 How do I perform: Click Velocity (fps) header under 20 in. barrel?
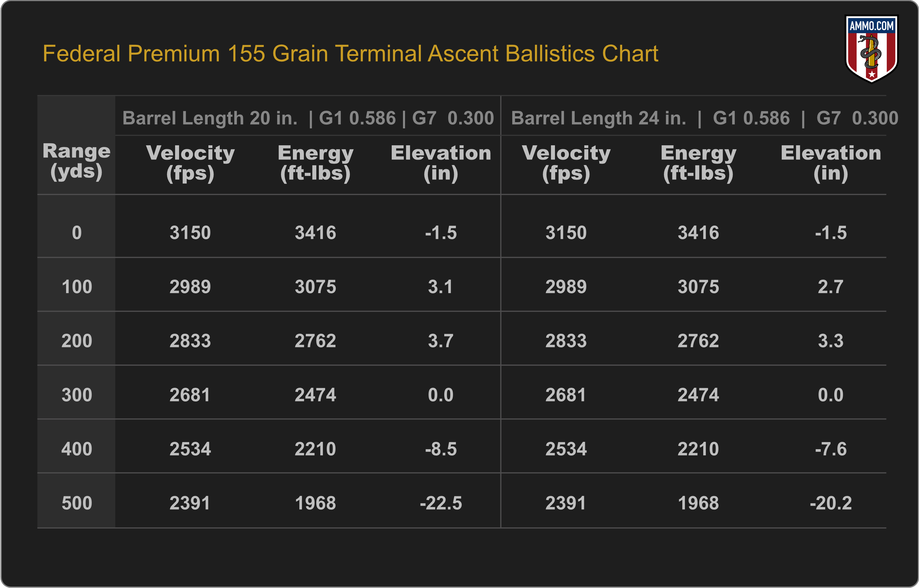tap(190, 163)
